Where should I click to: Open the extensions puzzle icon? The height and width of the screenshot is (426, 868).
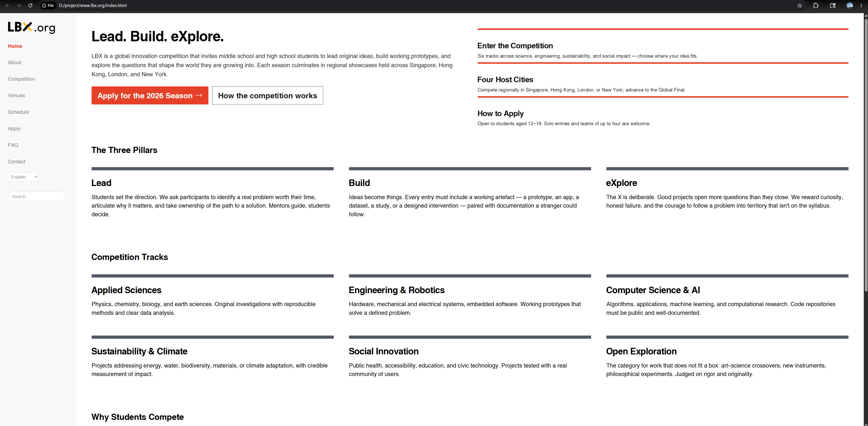[816, 5]
